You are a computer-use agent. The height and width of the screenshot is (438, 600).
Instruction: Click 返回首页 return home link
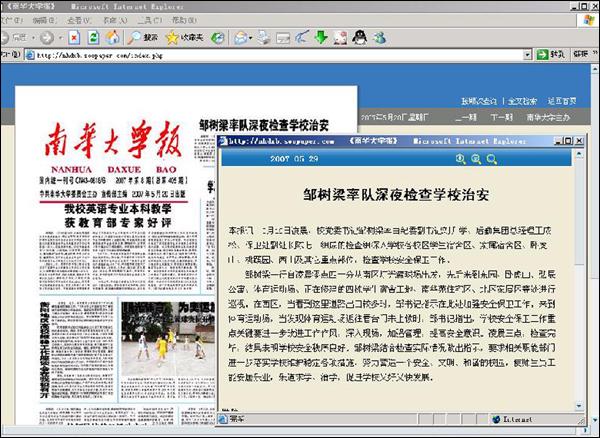[x=562, y=101]
